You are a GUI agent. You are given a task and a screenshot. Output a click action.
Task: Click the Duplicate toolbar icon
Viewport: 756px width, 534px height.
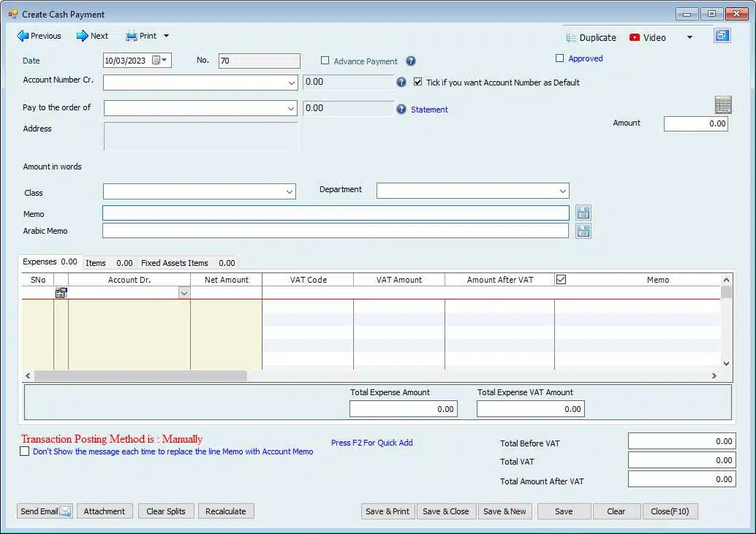pos(571,37)
